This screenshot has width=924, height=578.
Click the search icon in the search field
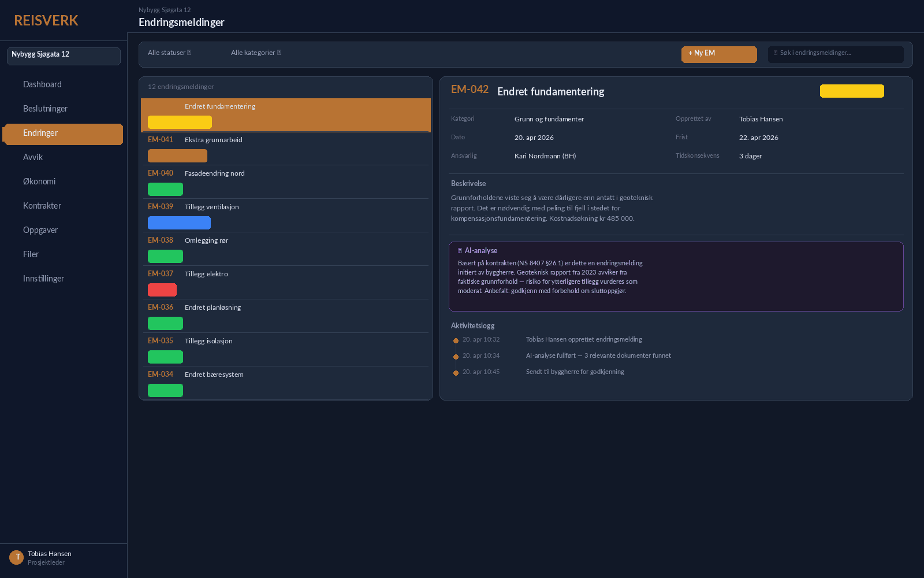pyautogui.click(x=775, y=54)
